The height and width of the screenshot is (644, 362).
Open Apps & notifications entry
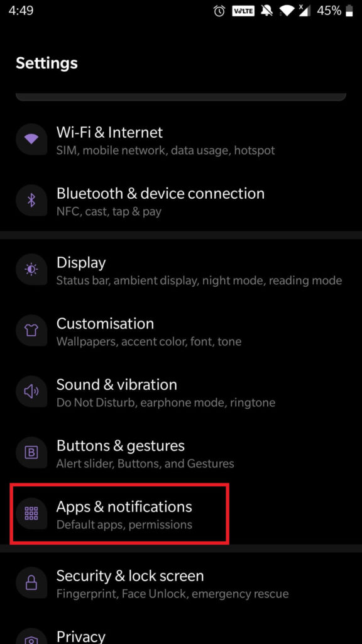[181, 514]
